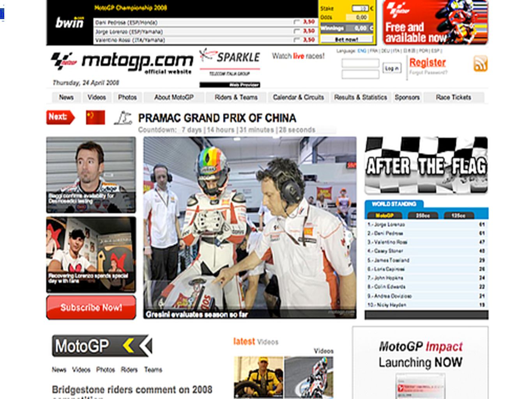Viewport: 532px width, 399px height.
Task: Select the 125cc standings tab
Action: (x=458, y=215)
